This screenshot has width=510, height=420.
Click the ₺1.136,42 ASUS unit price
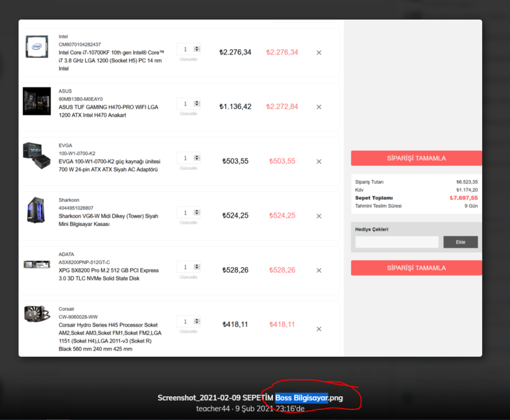point(235,106)
